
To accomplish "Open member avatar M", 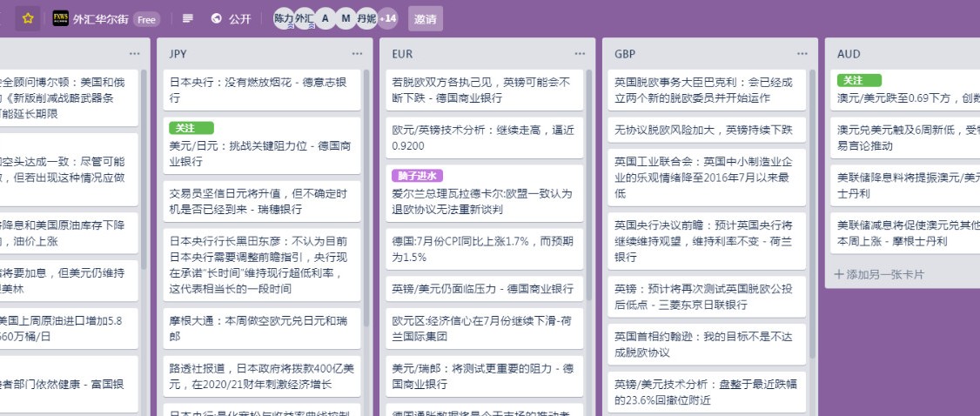I will (346, 19).
